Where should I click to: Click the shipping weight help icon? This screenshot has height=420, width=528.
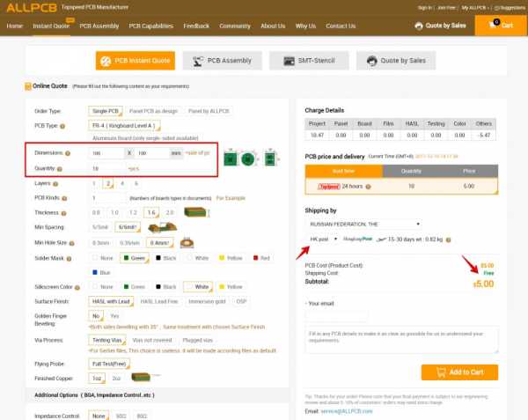[448, 239]
